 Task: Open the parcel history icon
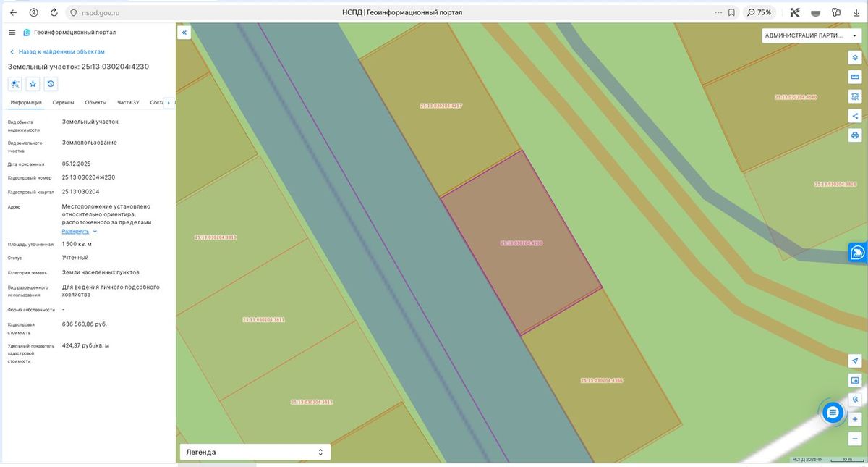tap(51, 84)
